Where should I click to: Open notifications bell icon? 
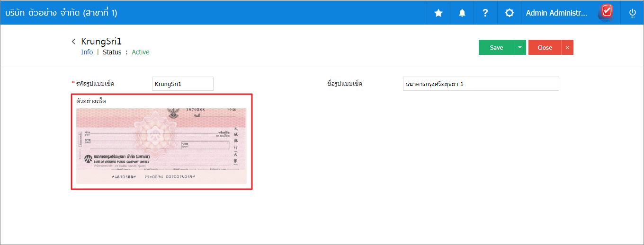[462, 13]
